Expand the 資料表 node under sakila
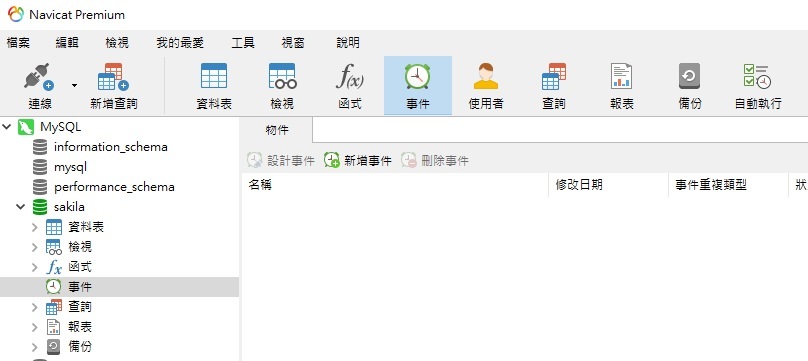Screen dimensions: 808x361 tap(35, 227)
